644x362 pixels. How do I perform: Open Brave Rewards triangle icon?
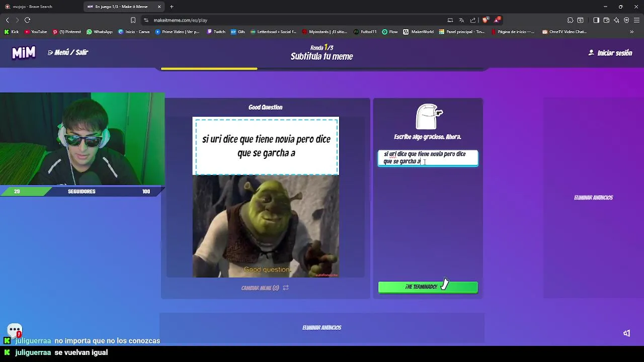497,20
